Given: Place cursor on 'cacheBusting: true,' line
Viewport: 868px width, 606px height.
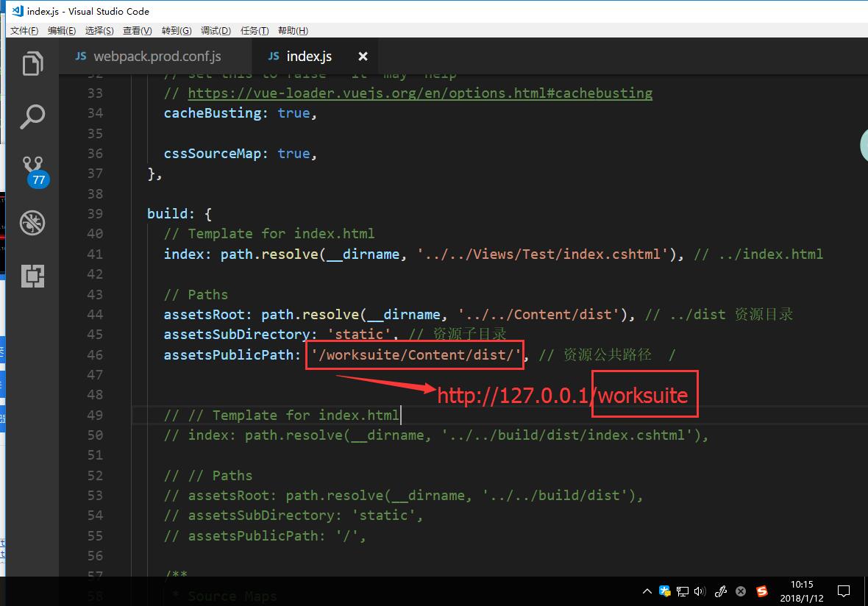Looking at the screenshot, I should coord(241,113).
